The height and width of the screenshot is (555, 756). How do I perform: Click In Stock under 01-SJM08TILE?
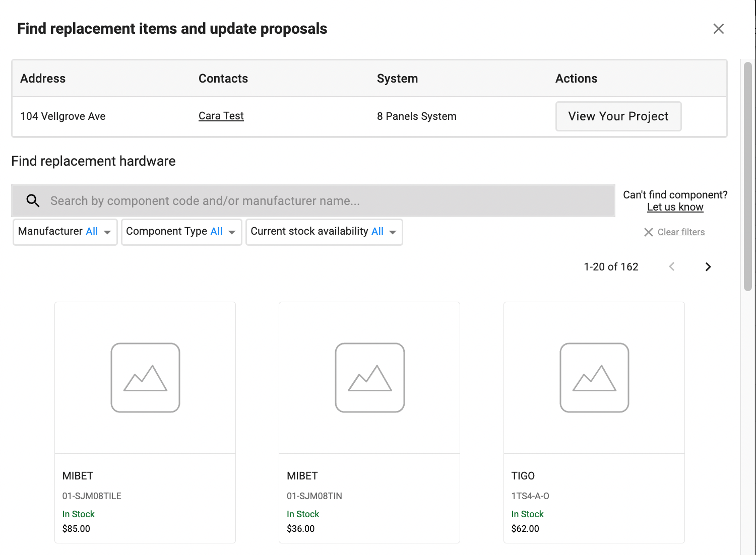pyautogui.click(x=79, y=514)
